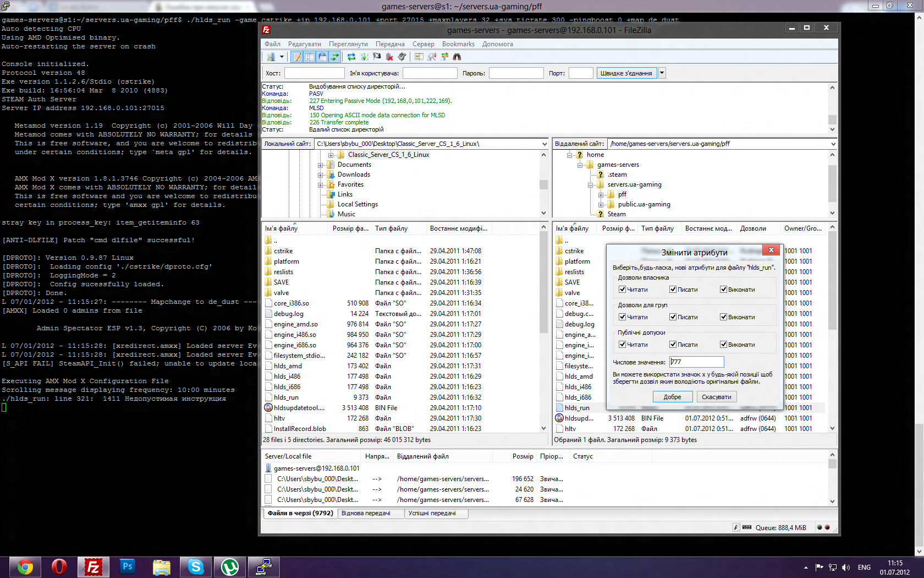Switch to the PuTTY taskbar icon

264,566
